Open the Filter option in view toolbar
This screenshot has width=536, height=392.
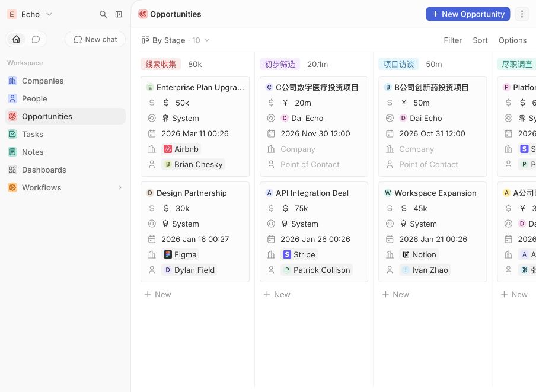[x=452, y=40]
